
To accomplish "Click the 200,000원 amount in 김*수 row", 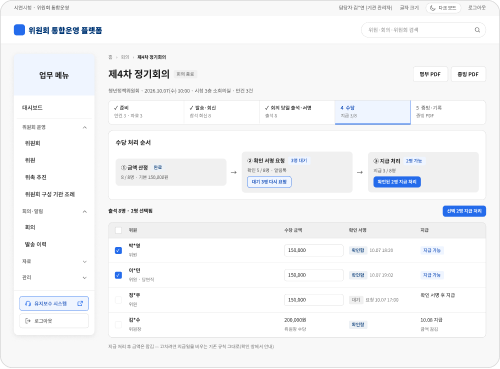I will coord(295,320).
